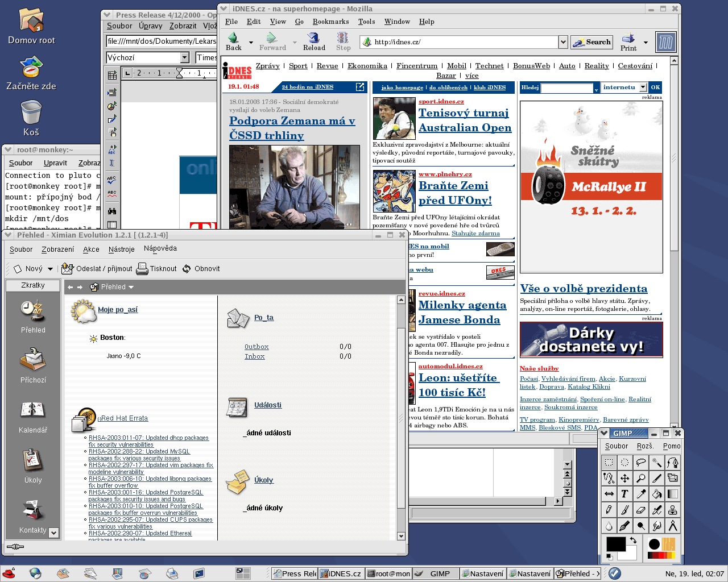The height and width of the screenshot is (582, 728).
Task: Select the GIMP text tool
Action: (625, 494)
